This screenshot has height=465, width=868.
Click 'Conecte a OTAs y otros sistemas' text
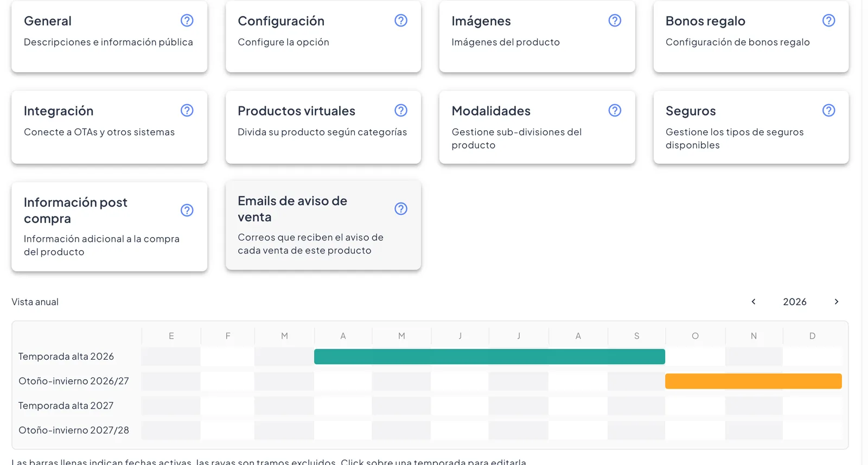point(99,132)
